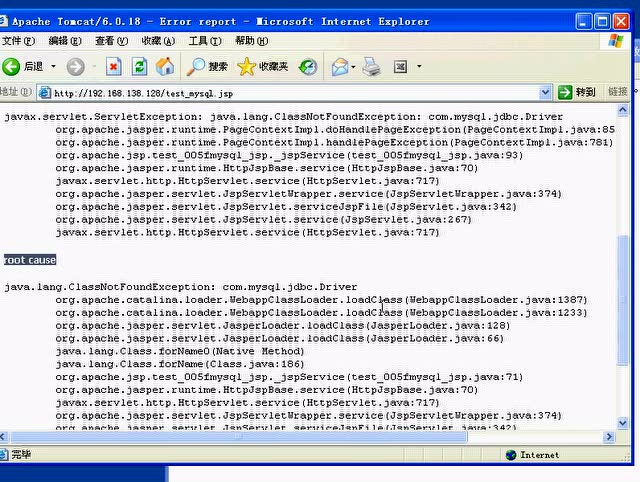Screen dimensions: 640x482
Task: Open the 收藏(A) menu
Action: [x=158, y=41]
